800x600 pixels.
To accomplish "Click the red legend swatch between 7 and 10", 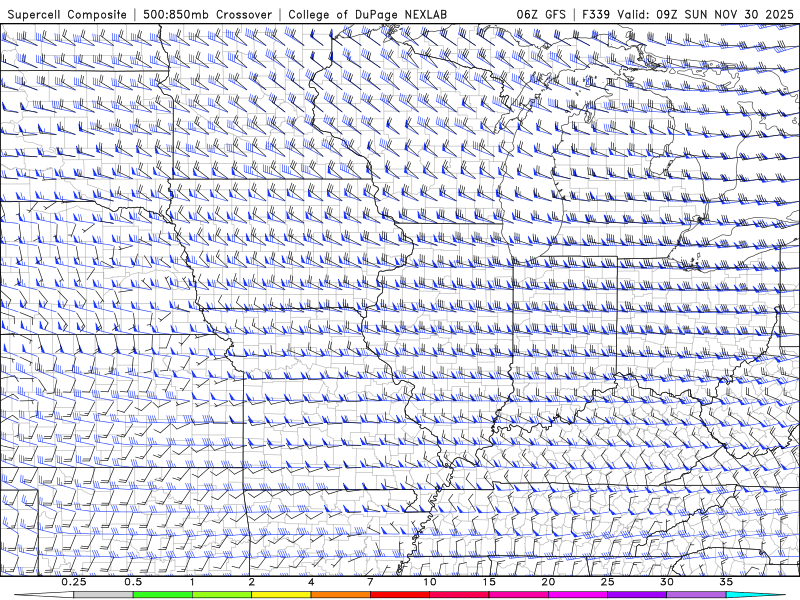I will tap(399, 595).
